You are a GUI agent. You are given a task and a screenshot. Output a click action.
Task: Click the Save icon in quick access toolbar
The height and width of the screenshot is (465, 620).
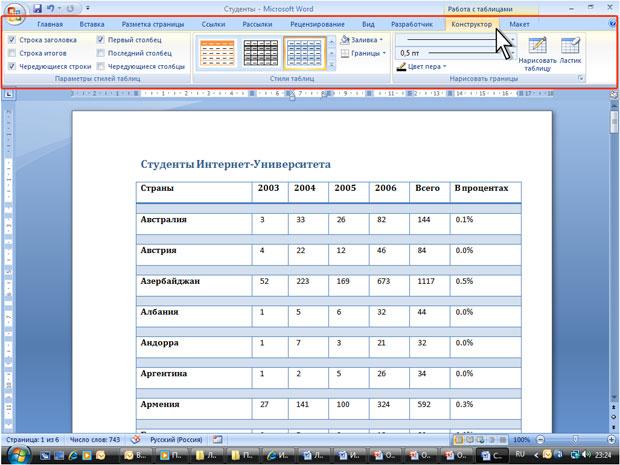pyautogui.click(x=38, y=8)
